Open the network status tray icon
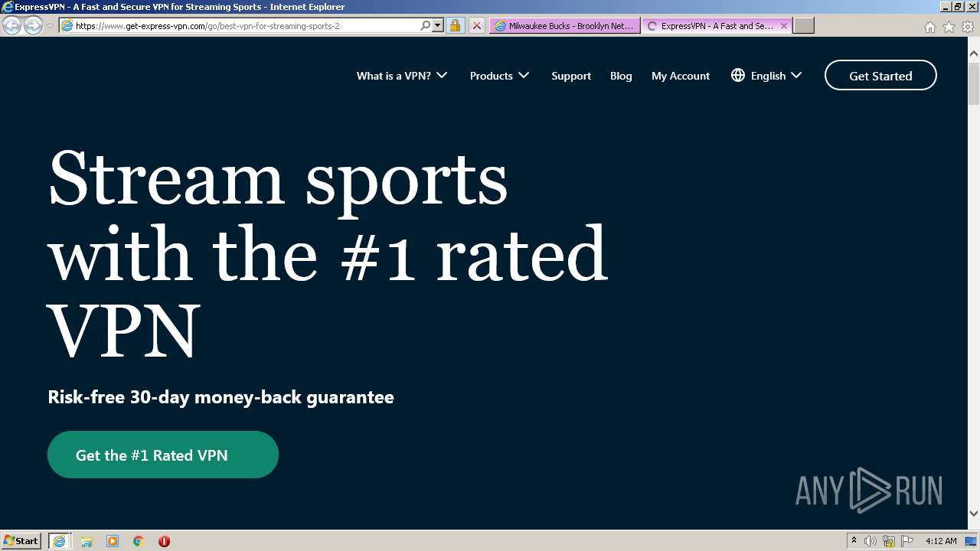Image resolution: width=980 pixels, height=551 pixels. [x=889, y=541]
